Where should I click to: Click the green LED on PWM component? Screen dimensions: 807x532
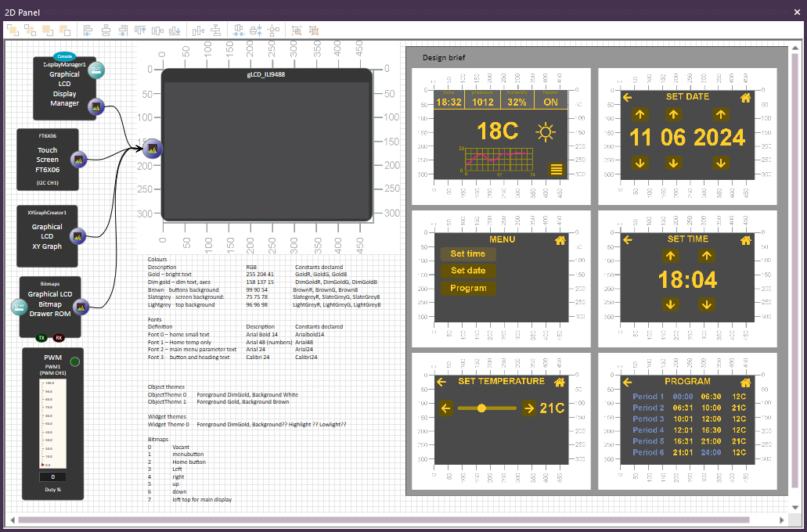coord(75,361)
